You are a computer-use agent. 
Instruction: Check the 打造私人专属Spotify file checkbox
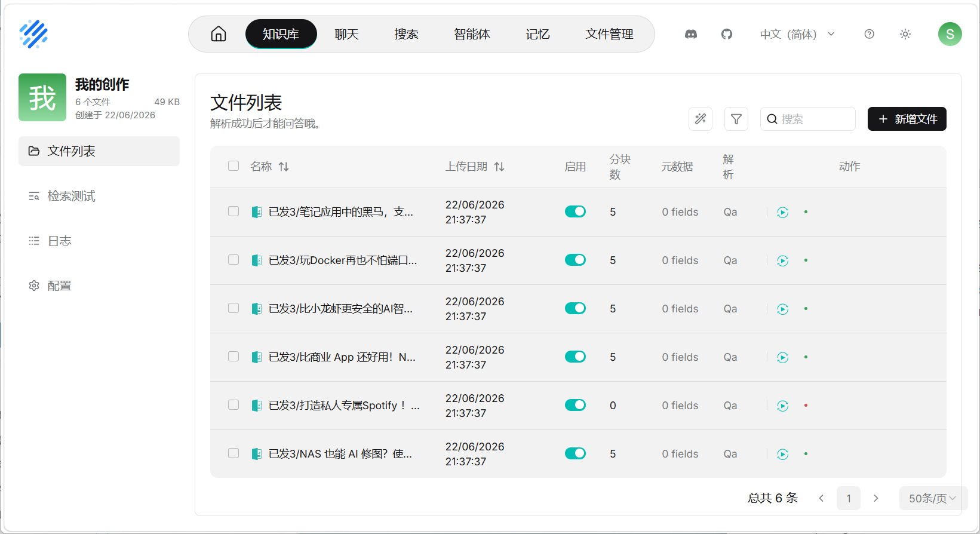click(234, 405)
